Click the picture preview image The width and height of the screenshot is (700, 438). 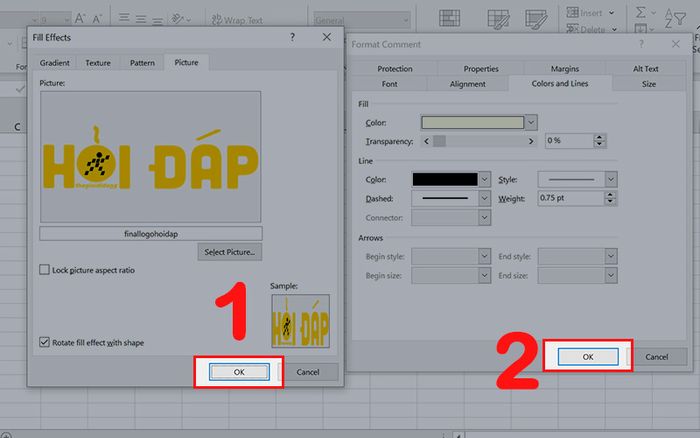(x=150, y=157)
